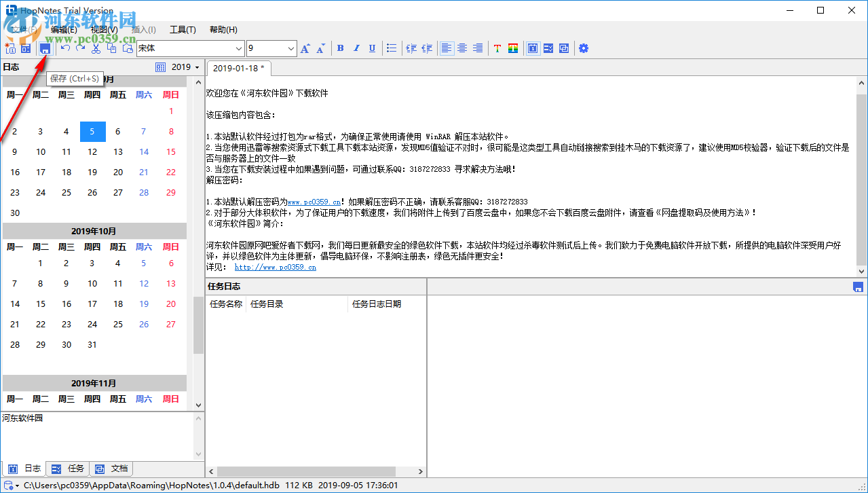Open the document view icon
Viewport: 868px width, 493px height.
click(x=563, y=48)
